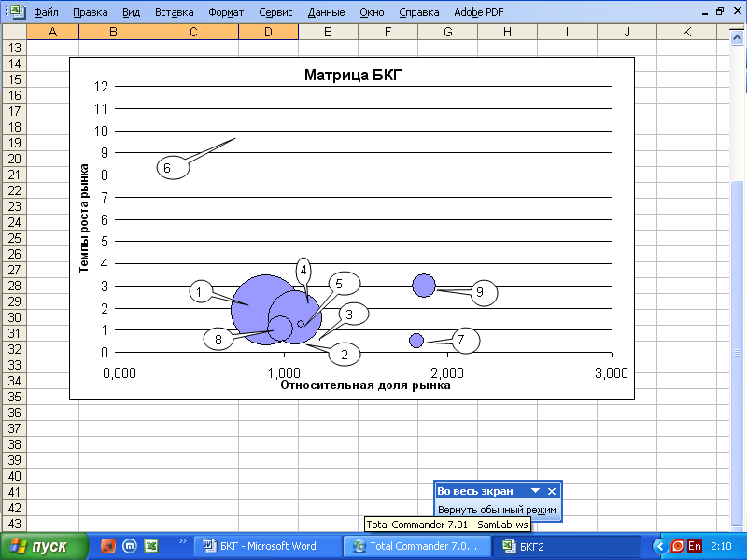Viewport: 747px width, 560px height.
Task: Click the red tray icon beside language indicator
Action: click(x=678, y=546)
